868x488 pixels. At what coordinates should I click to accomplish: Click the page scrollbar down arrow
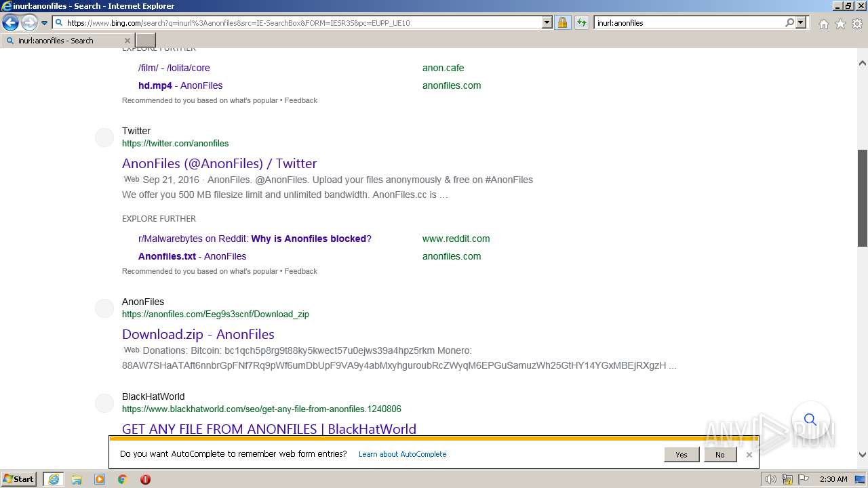point(863,455)
